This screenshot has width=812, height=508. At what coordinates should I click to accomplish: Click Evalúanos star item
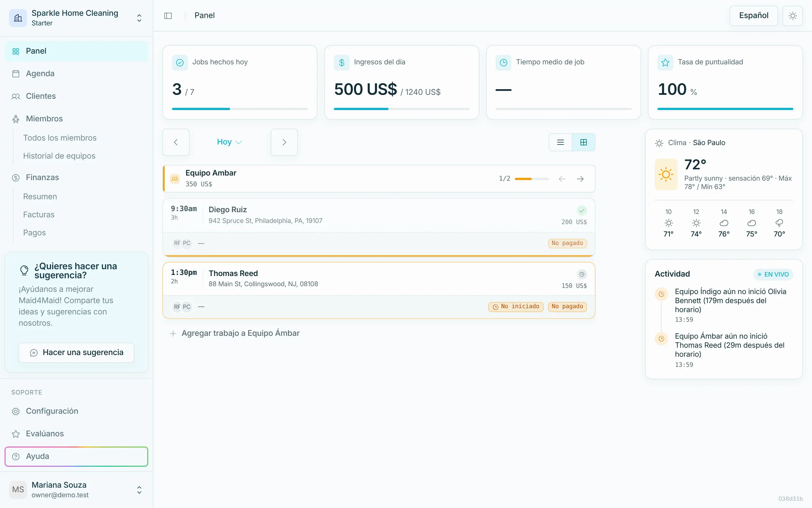click(76, 434)
